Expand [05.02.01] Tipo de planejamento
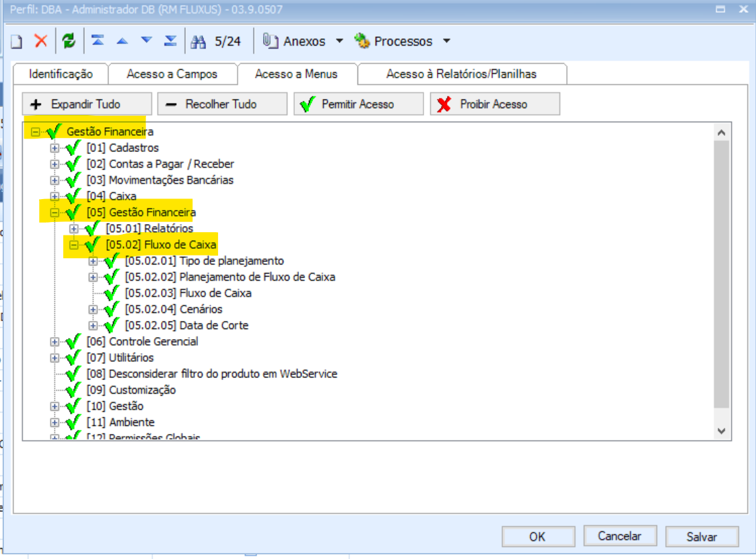Viewport: 756px width, 559px height. (93, 261)
